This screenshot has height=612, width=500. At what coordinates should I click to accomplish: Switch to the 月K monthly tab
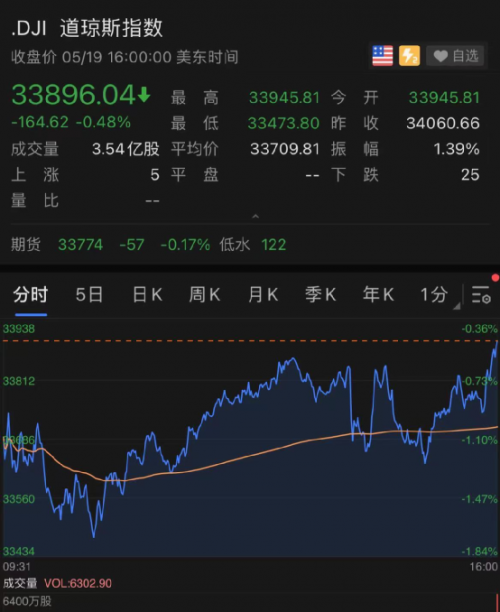[263, 294]
